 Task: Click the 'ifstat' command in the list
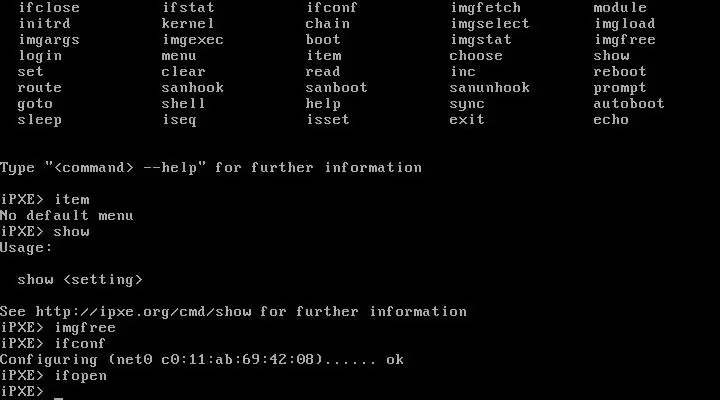point(188,7)
